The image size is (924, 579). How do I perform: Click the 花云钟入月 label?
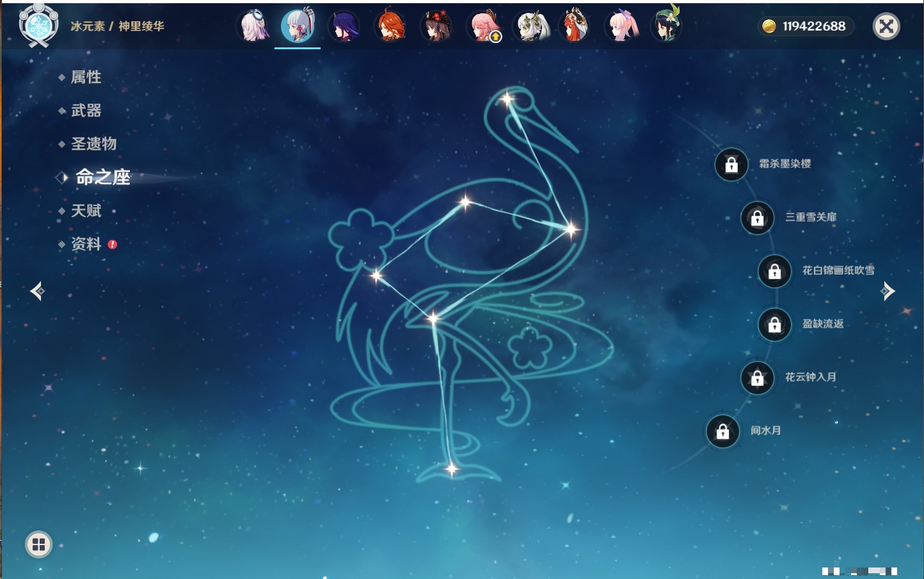tap(811, 377)
